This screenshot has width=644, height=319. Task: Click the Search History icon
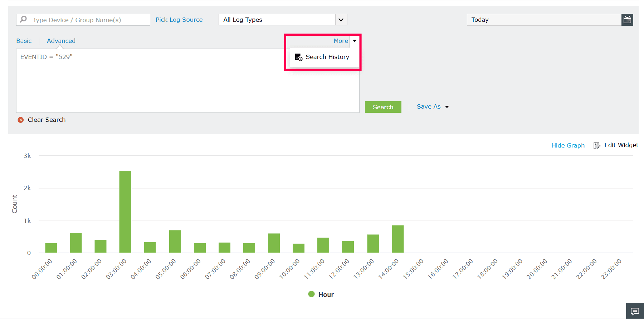(298, 57)
